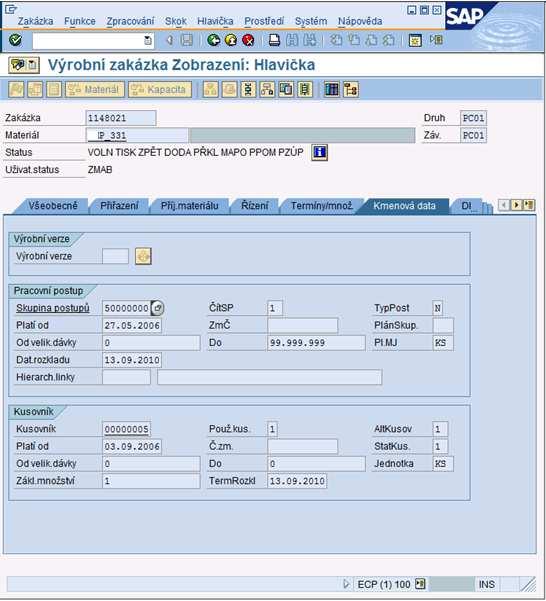The image size is (546, 601).
Task: Click the Previous Page icon
Action: [354, 40]
